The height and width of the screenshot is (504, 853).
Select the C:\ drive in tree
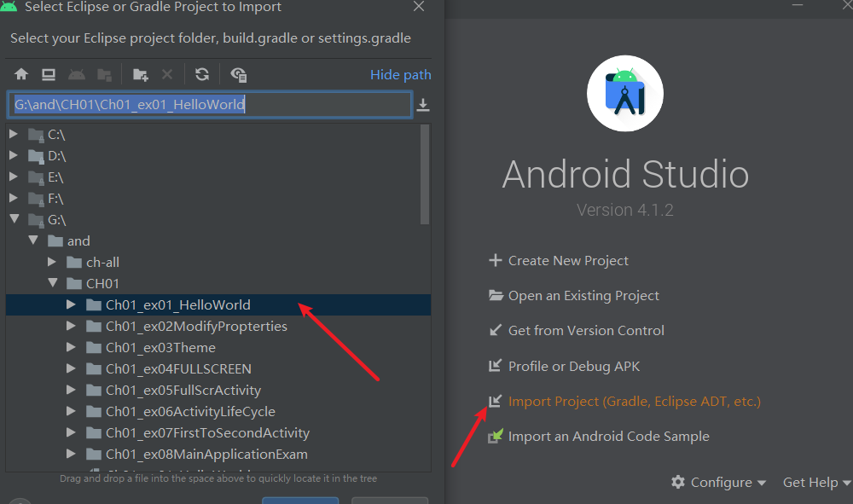tap(56, 134)
